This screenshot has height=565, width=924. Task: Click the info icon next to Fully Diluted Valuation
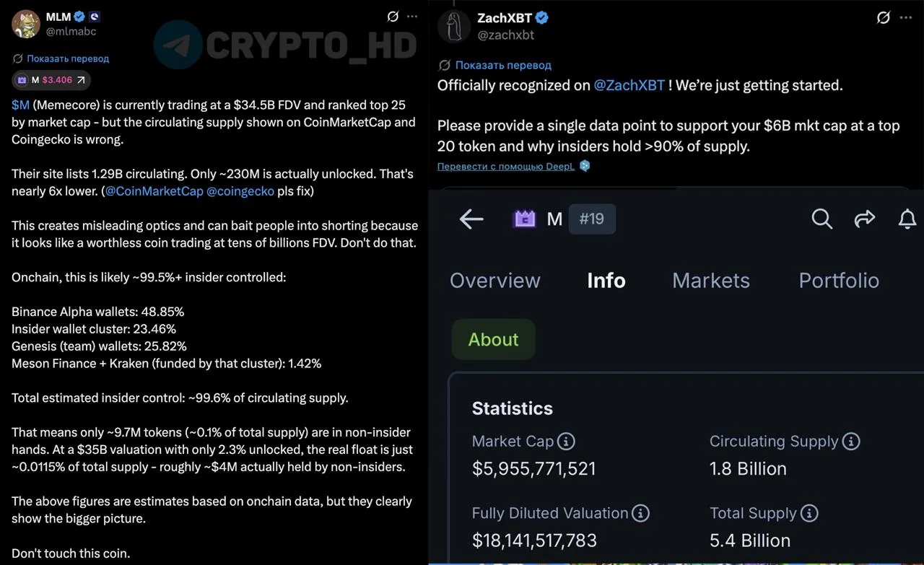pos(640,513)
